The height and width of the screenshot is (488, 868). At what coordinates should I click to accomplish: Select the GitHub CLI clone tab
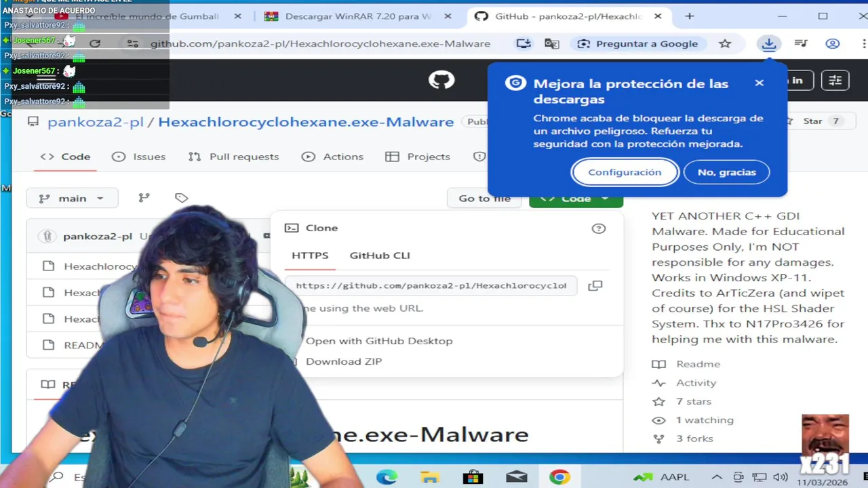click(380, 256)
